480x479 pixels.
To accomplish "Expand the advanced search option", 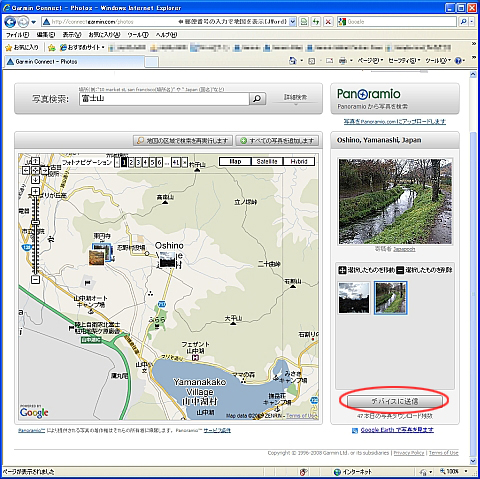I will pos(295,98).
